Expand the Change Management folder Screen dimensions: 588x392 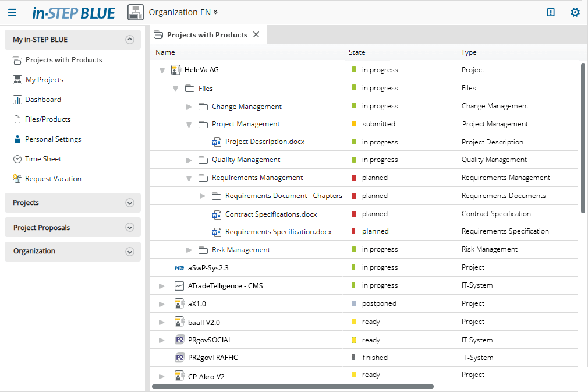point(189,107)
